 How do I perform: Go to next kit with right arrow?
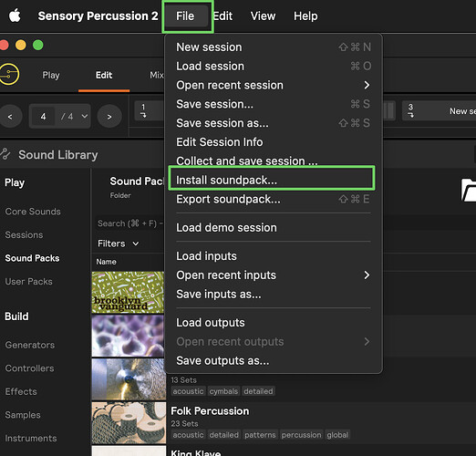(x=109, y=117)
